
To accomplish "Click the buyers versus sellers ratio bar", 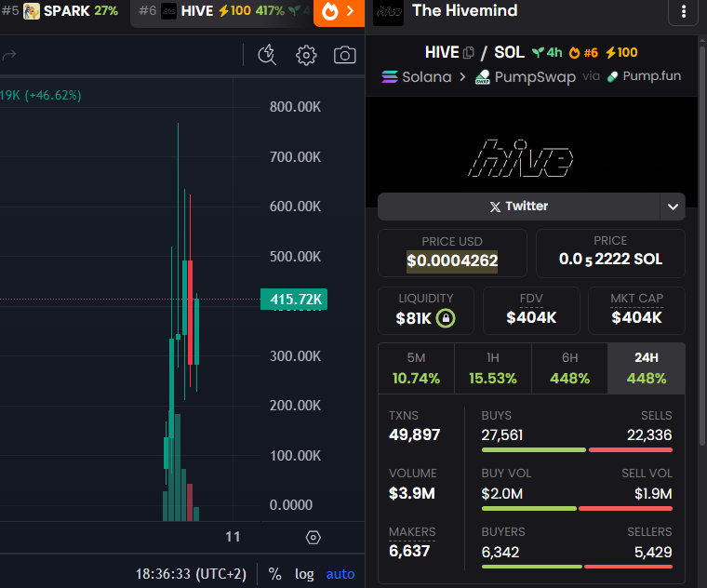I will [x=577, y=567].
